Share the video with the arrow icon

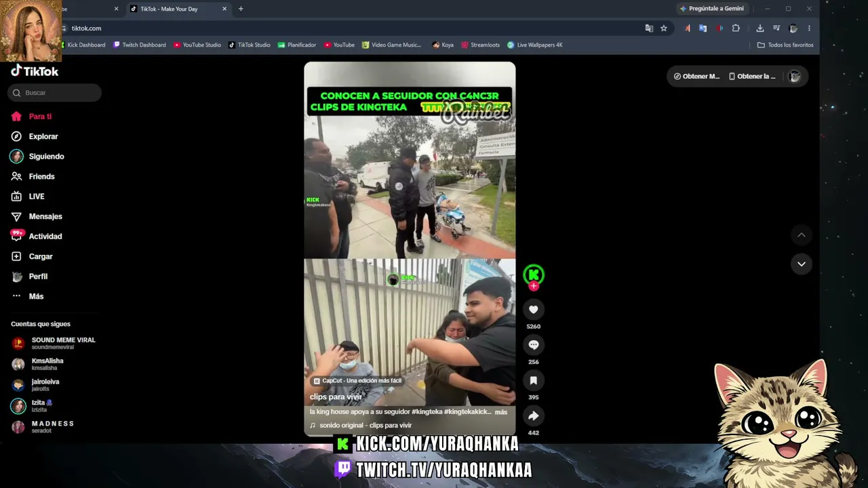pyautogui.click(x=534, y=416)
